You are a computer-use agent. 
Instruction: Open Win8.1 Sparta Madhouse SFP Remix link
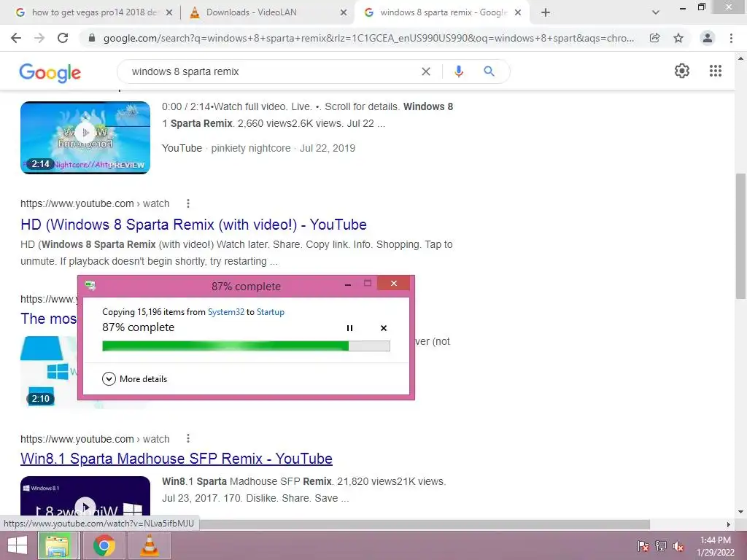coord(177,458)
